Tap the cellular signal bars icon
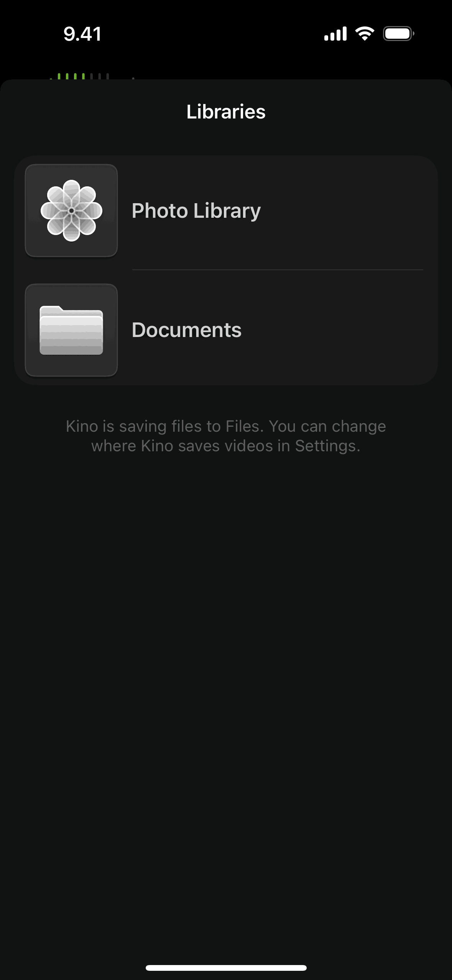The image size is (452, 980). pyautogui.click(x=335, y=34)
